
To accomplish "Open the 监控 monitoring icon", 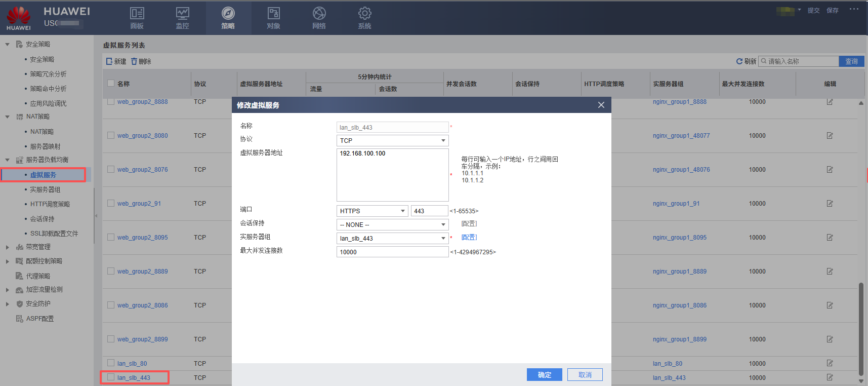I will tap(183, 13).
